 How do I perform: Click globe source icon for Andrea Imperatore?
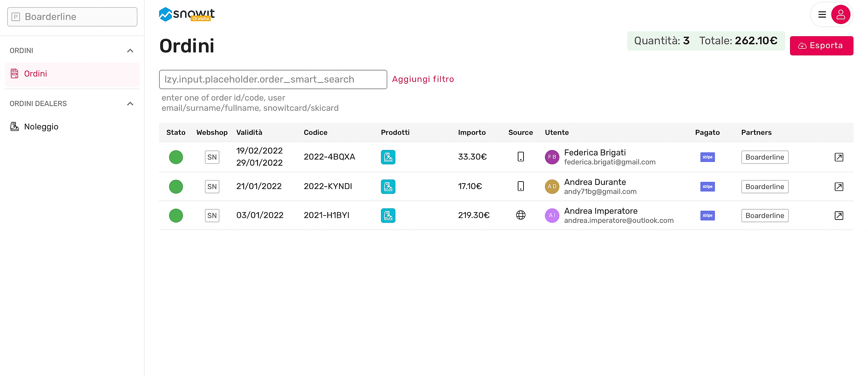520,215
